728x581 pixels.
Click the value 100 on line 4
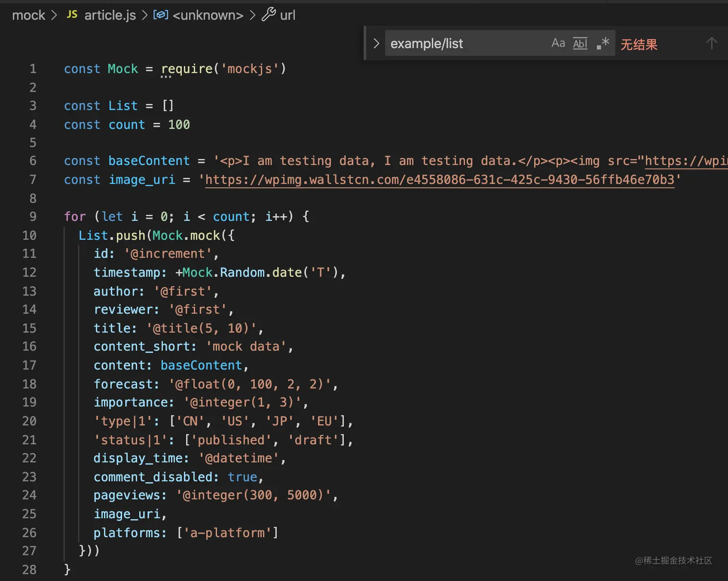[179, 125]
